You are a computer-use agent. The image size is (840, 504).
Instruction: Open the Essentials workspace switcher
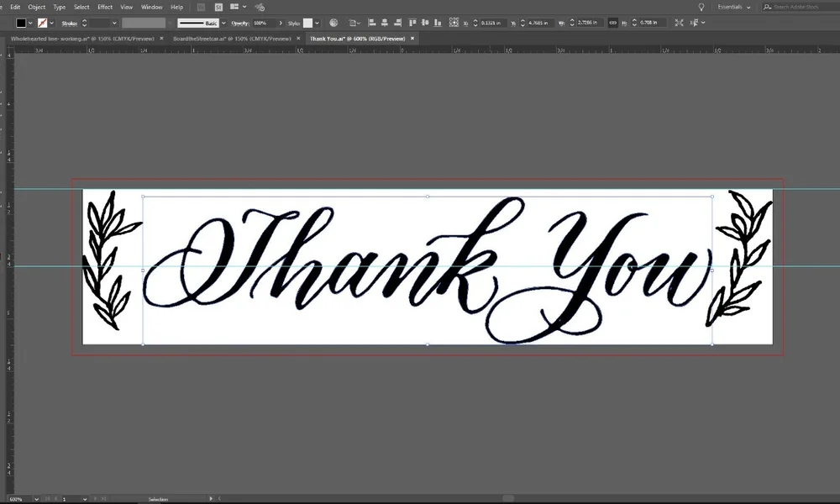click(730, 7)
